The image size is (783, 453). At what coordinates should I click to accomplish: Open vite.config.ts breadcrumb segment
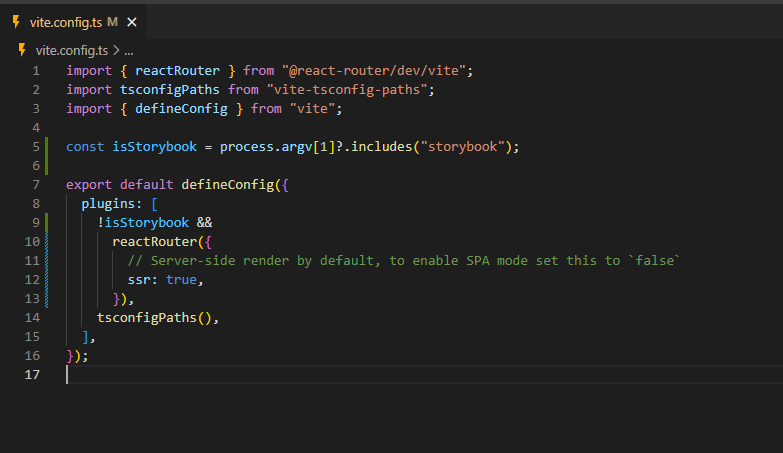click(71, 50)
